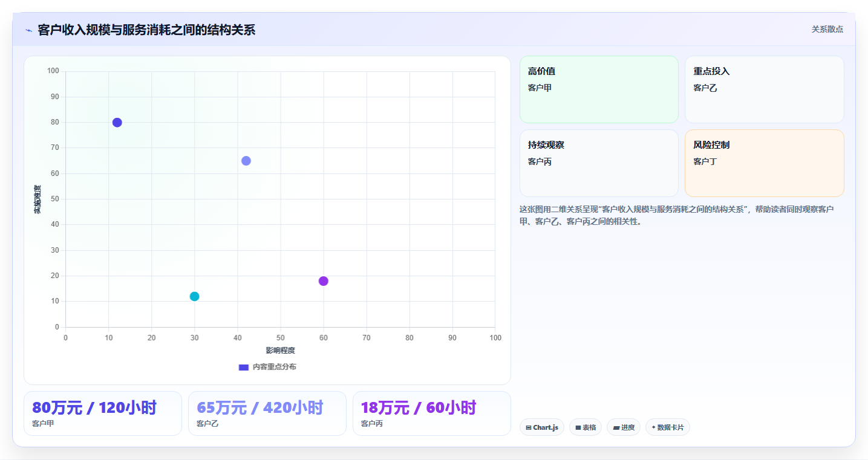
Task: Click the Chart.js tag chip
Action: (x=542, y=427)
